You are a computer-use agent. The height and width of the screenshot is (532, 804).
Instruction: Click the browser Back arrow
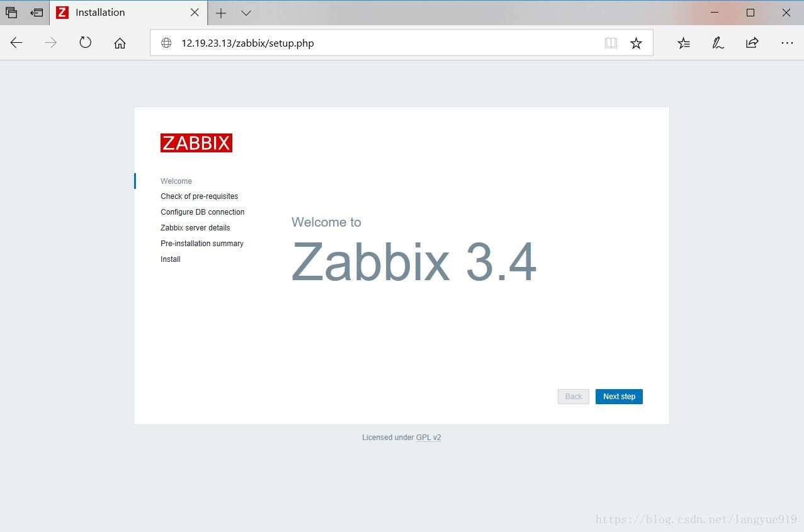(16, 43)
